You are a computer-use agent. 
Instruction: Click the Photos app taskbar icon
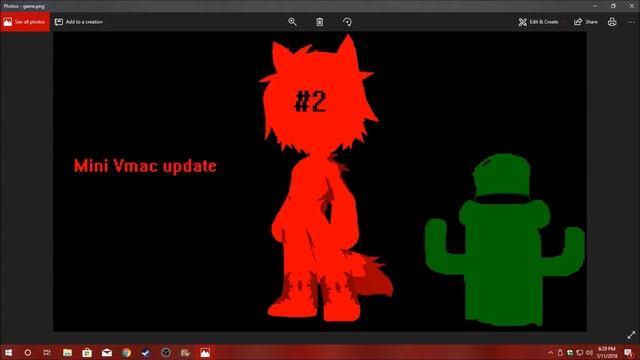click(205, 352)
